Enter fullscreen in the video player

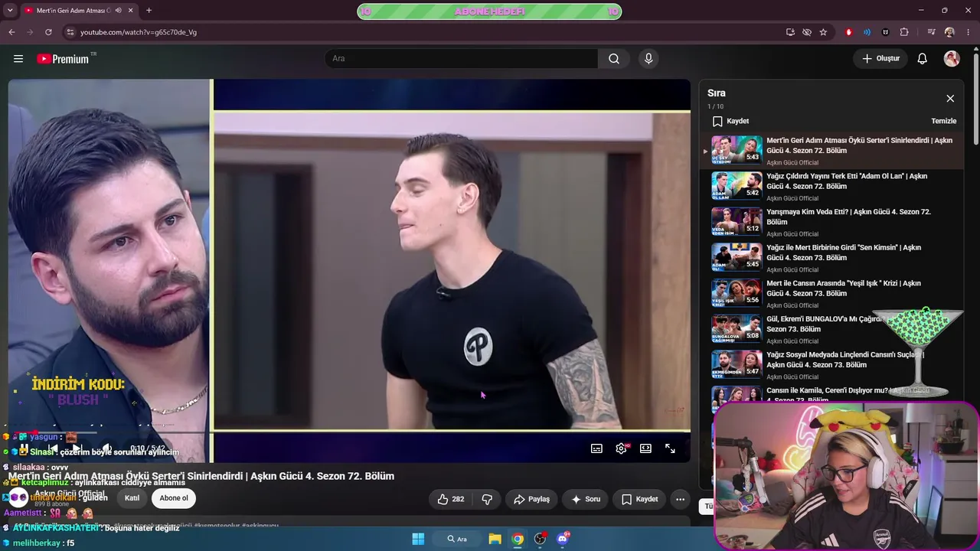coord(670,448)
